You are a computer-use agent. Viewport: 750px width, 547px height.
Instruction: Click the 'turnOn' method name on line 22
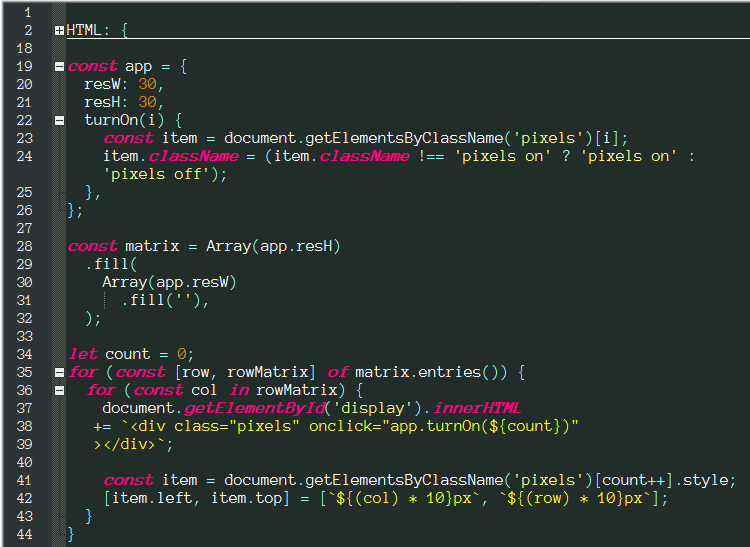tap(111, 120)
